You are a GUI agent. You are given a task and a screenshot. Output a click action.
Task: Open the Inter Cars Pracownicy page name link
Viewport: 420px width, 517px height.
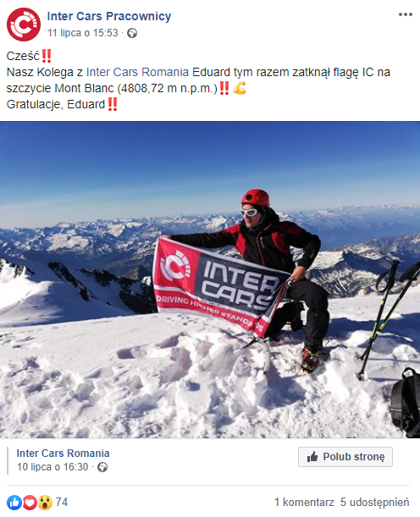(109, 16)
